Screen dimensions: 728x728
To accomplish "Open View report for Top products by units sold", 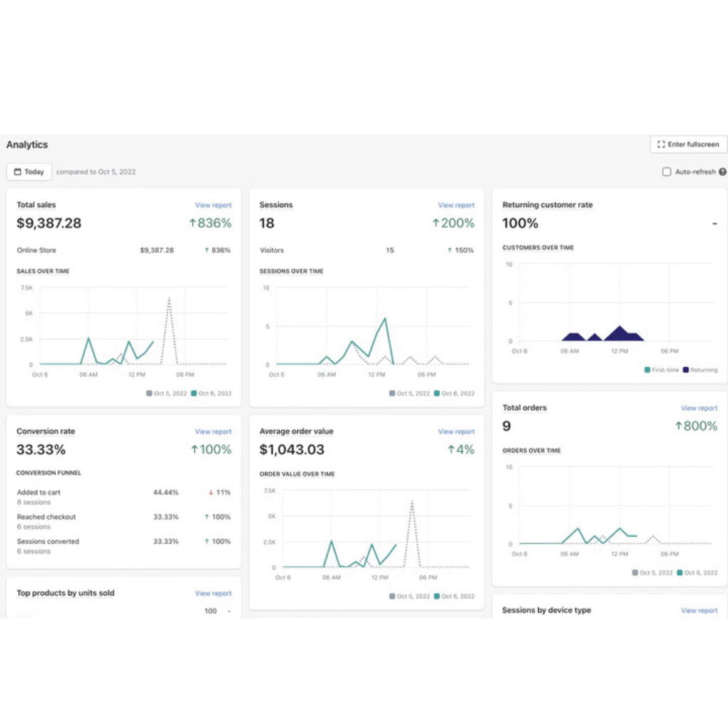I will pyautogui.click(x=213, y=593).
